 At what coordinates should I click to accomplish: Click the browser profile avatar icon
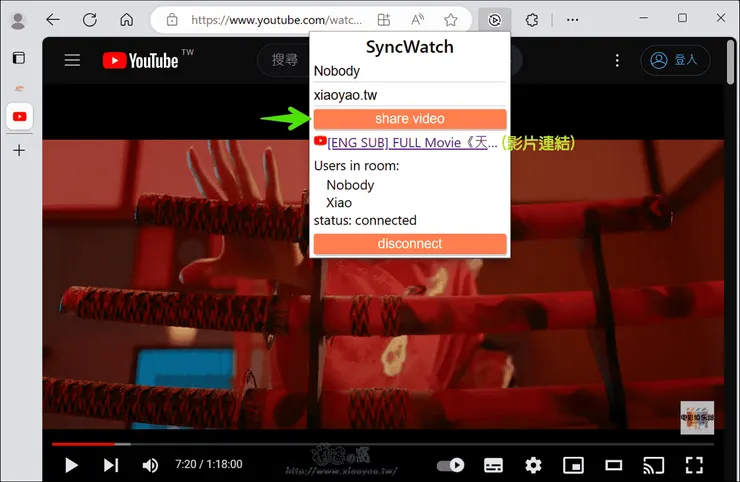pyautogui.click(x=18, y=20)
